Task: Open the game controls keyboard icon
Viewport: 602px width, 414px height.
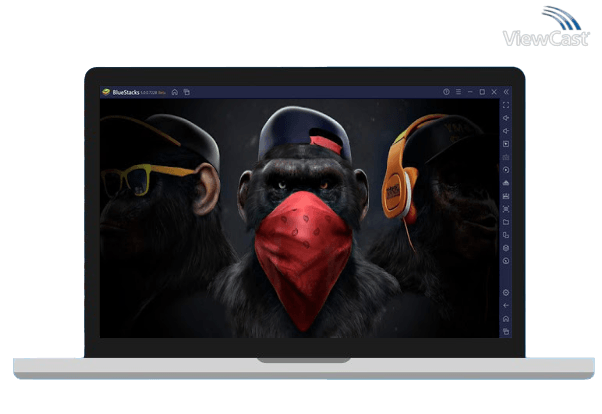Action: (506, 157)
